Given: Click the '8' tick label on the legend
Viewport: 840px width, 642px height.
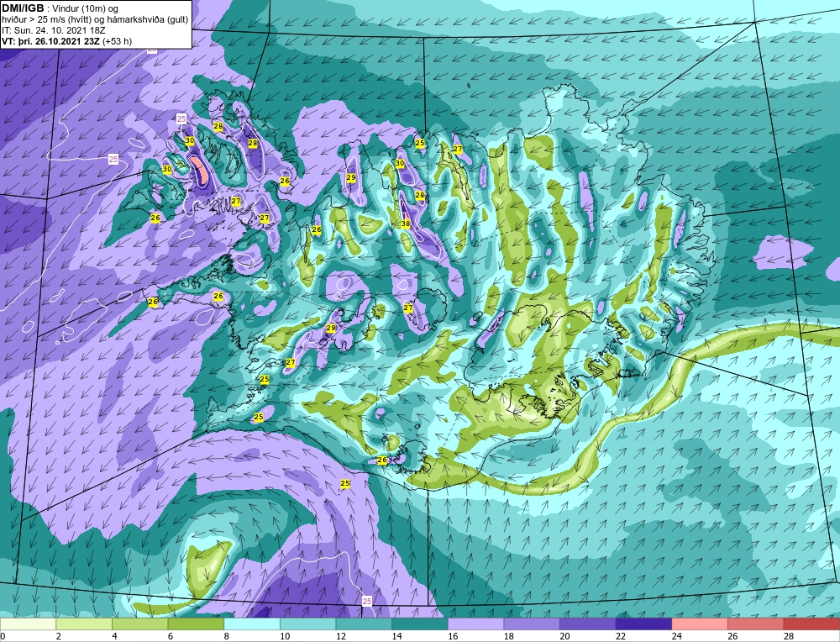Looking at the screenshot, I should [227, 636].
